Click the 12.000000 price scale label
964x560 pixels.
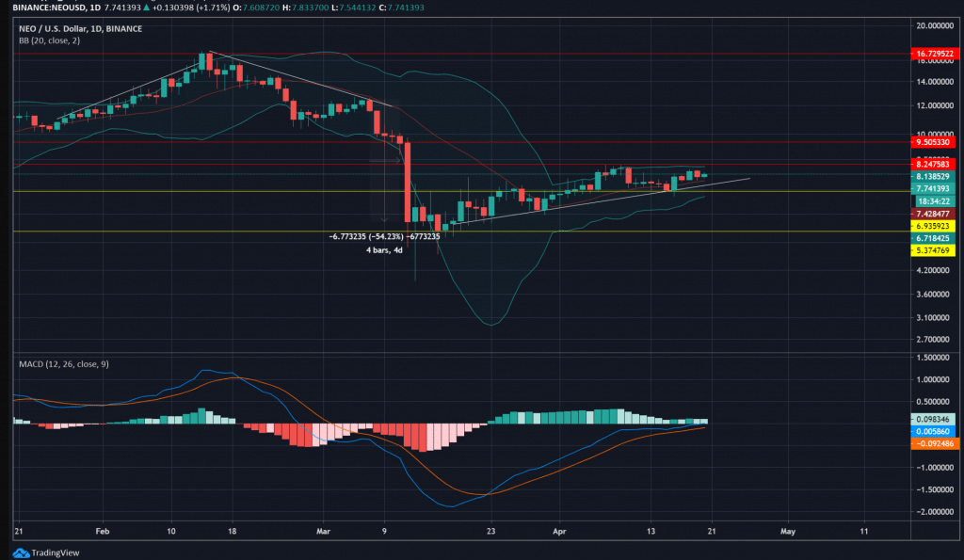(x=935, y=105)
